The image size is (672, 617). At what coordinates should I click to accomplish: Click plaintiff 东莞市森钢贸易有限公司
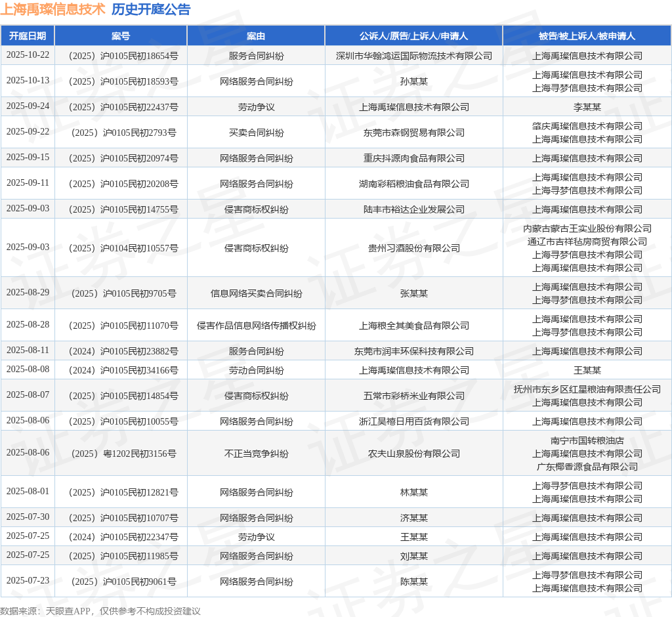[414, 133]
